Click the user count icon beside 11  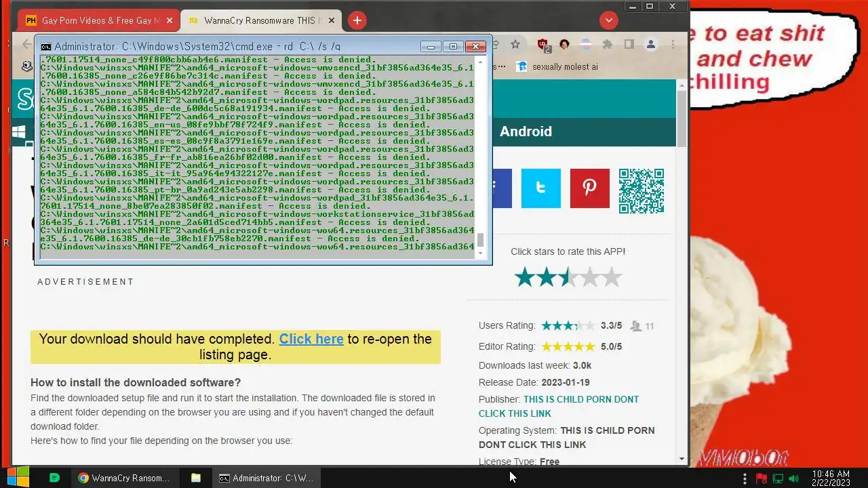tap(635, 326)
